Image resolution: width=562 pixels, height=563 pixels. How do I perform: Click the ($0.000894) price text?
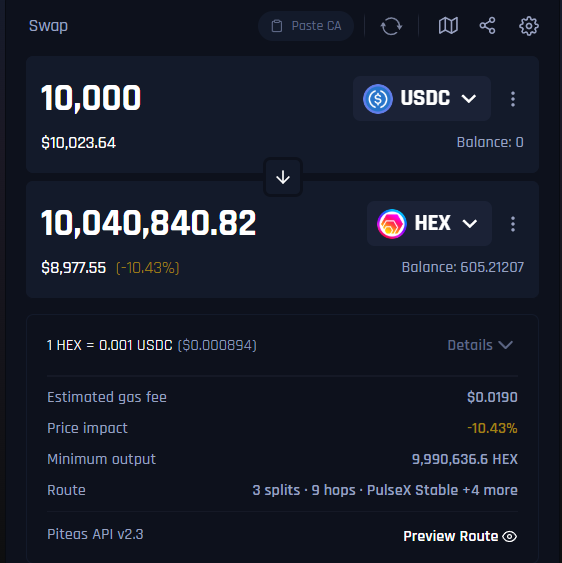tap(217, 345)
